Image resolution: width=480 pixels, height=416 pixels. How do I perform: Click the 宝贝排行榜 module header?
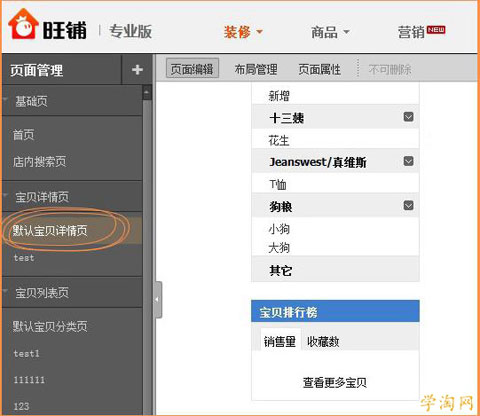(335, 311)
